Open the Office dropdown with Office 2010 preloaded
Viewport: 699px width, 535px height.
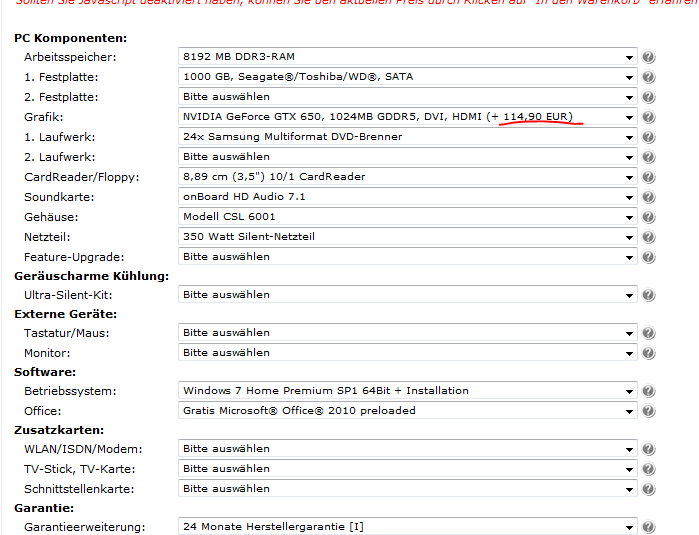point(407,411)
